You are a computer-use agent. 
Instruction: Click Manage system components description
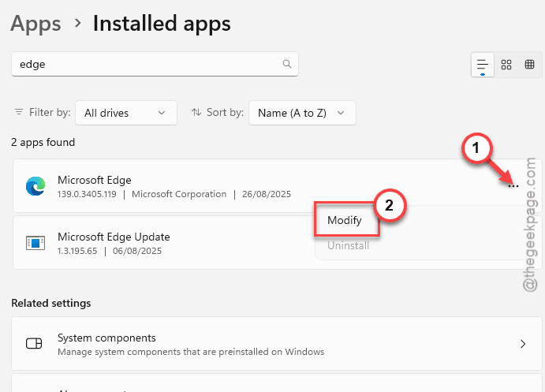(x=191, y=352)
